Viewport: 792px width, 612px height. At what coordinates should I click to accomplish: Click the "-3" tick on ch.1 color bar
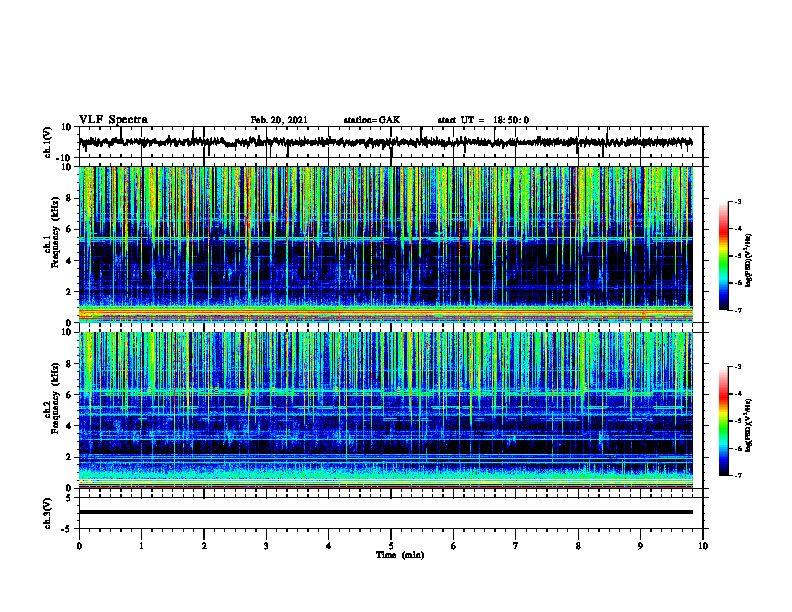[x=738, y=202]
